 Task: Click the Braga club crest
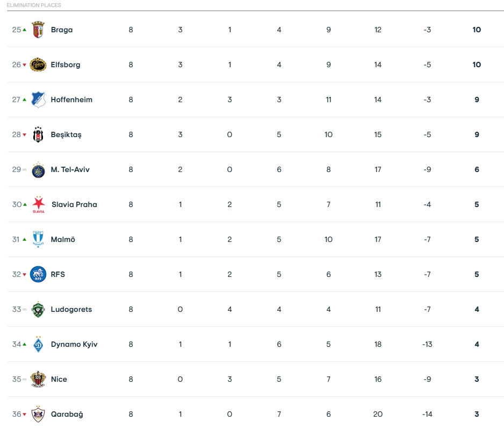point(38,30)
